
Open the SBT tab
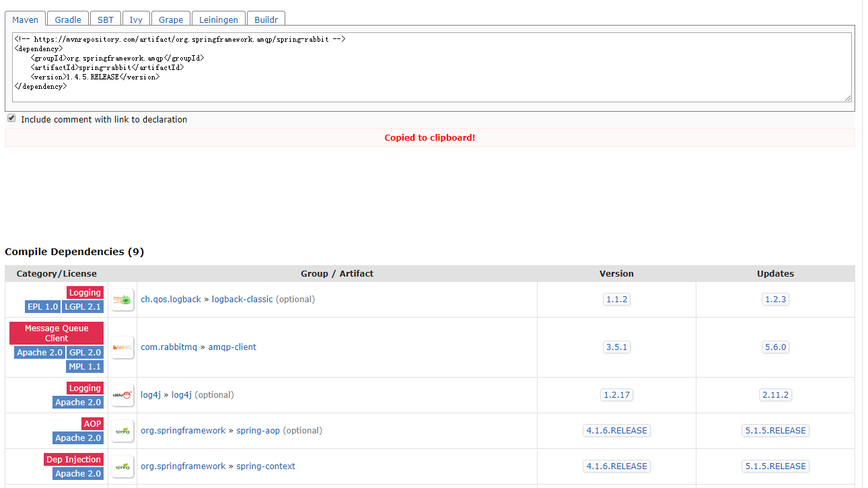click(105, 20)
